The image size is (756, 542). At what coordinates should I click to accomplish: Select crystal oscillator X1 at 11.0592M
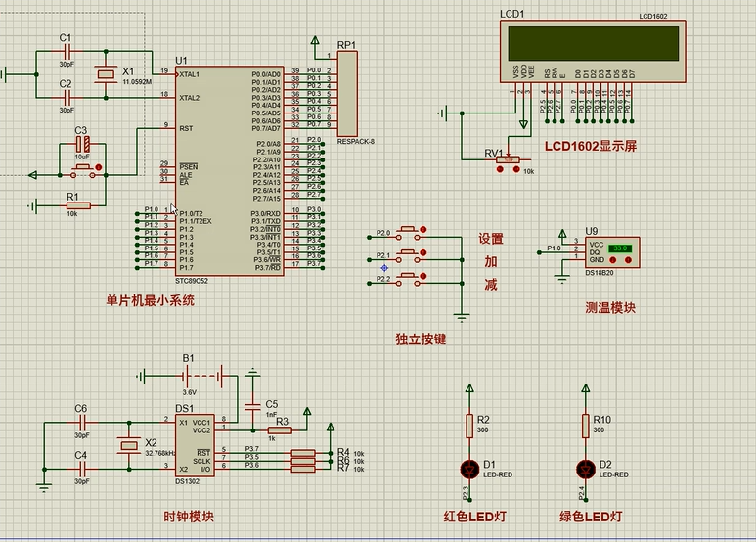point(103,76)
